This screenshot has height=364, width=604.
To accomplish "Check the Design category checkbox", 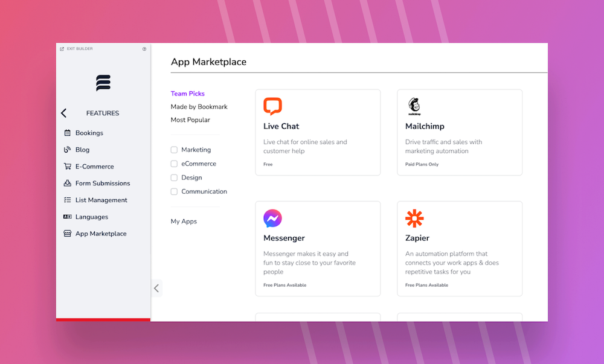I will pyautogui.click(x=174, y=177).
